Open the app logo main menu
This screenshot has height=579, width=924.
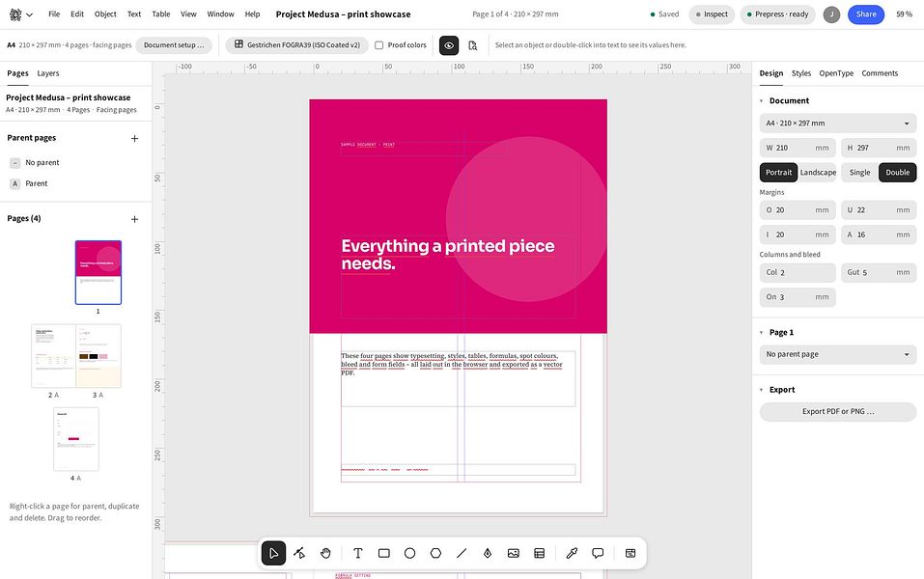click(20, 14)
